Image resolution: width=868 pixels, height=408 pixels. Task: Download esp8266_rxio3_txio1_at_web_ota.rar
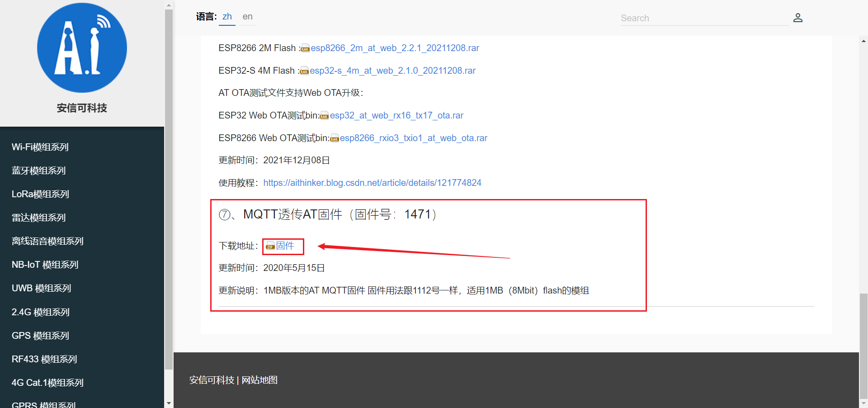point(413,138)
